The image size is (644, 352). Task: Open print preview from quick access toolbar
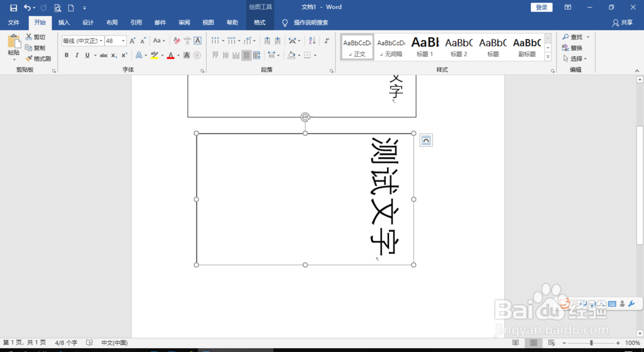(57, 8)
